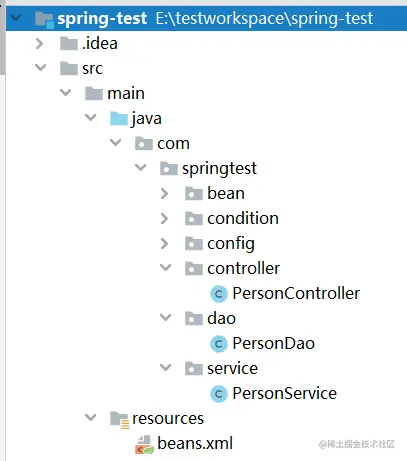Collapse the controller package arrow
Image resolution: width=407 pixels, height=461 pixels.
(165, 268)
